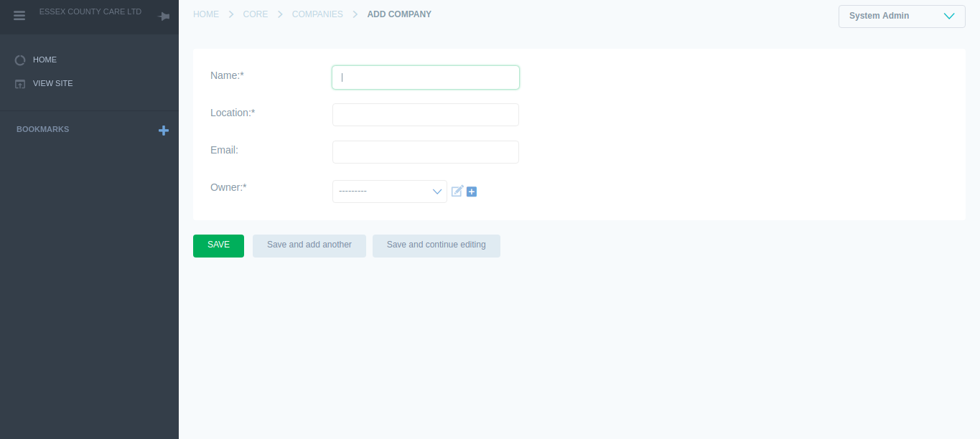
Task: Return to Companies via the breadcrumb
Action: pos(317,14)
